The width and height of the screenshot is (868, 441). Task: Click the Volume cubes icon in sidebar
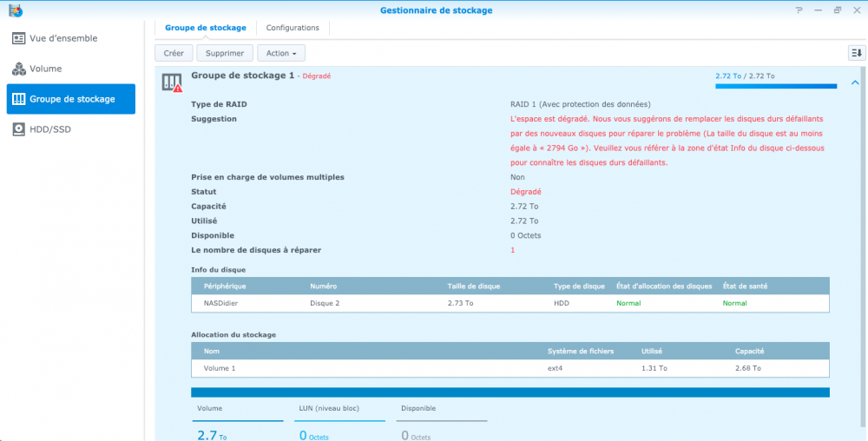coord(19,69)
